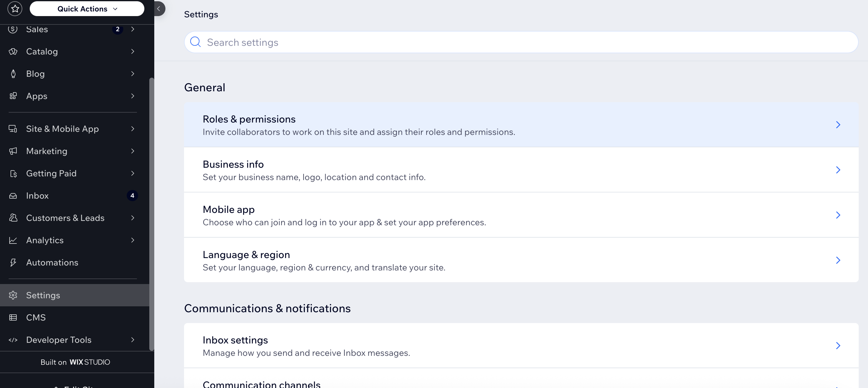Open Inbox settings
The width and height of the screenshot is (868, 388).
521,346
